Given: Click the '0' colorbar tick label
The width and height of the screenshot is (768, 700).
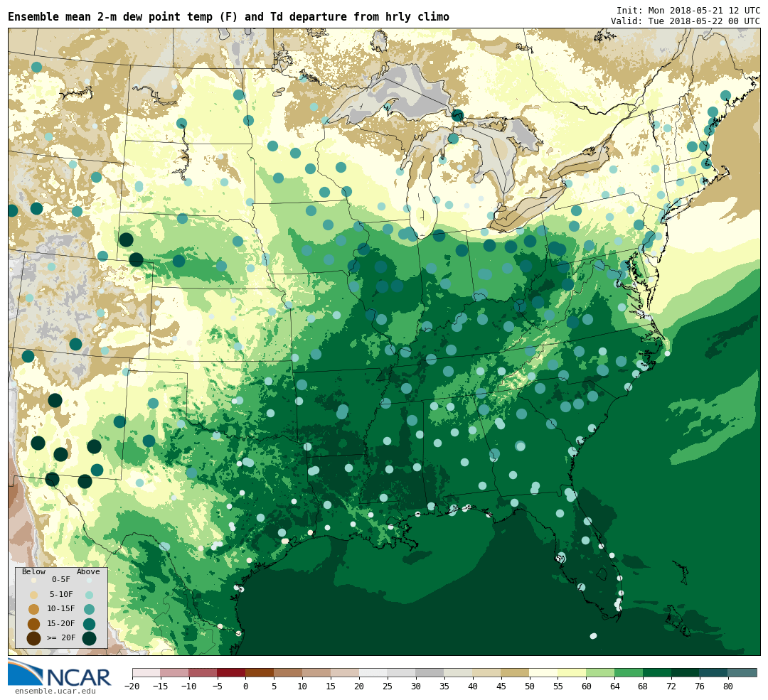Looking at the screenshot, I should click(246, 686).
